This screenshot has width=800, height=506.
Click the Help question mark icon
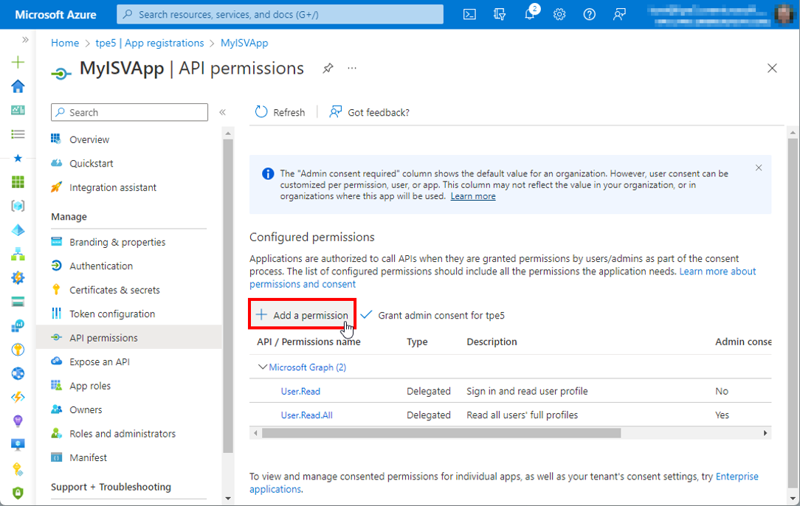tap(589, 14)
